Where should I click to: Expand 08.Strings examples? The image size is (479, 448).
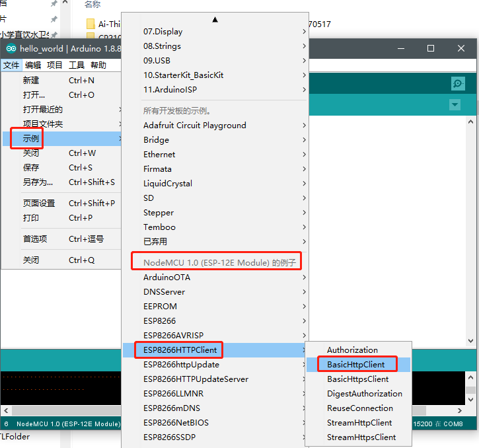(x=215, y=46)
